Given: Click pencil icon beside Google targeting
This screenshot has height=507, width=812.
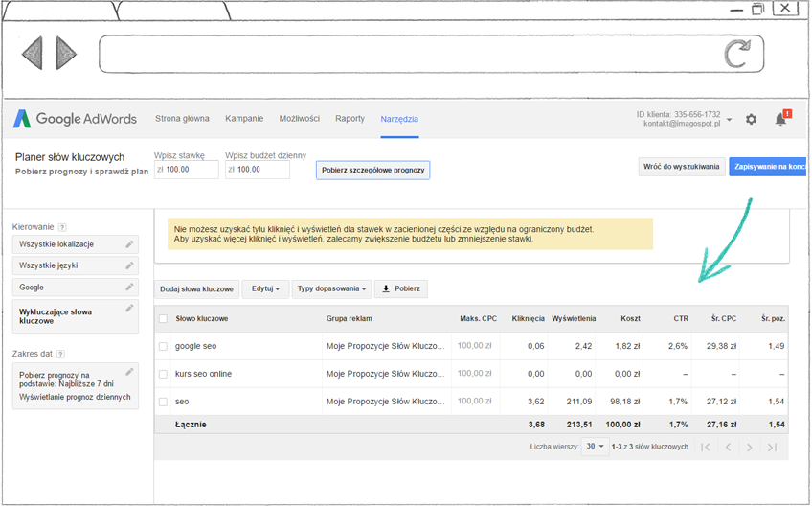Looking at the screenshot, I should click(x=129, y=287).
